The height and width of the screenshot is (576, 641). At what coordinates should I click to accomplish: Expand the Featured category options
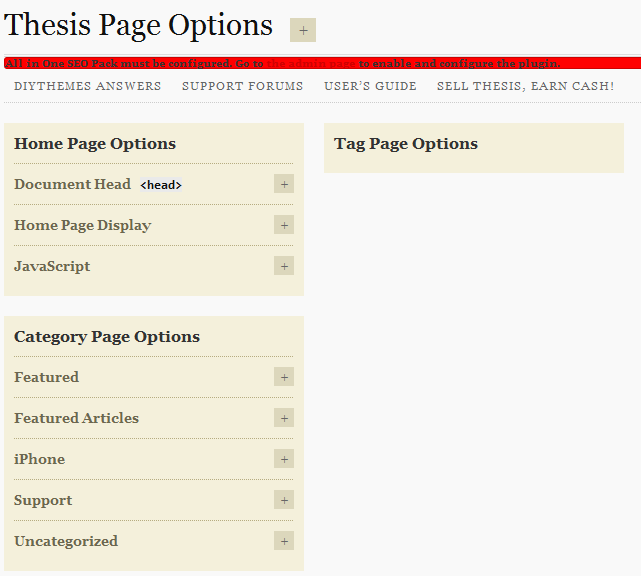284,377
